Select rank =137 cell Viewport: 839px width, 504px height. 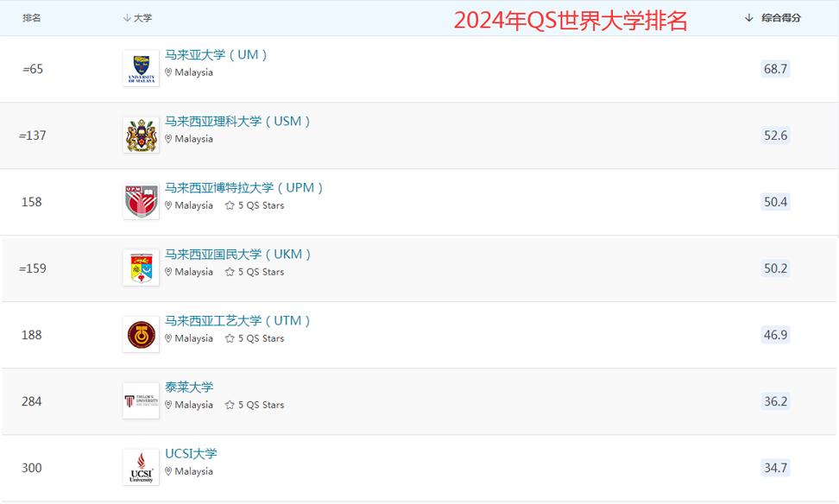point(33,135)
